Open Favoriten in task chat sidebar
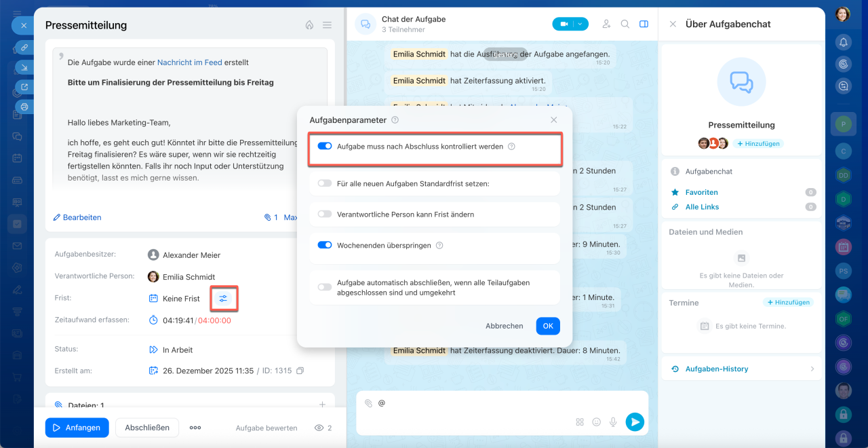The image size is (868, 448). [x=701, y=192]
